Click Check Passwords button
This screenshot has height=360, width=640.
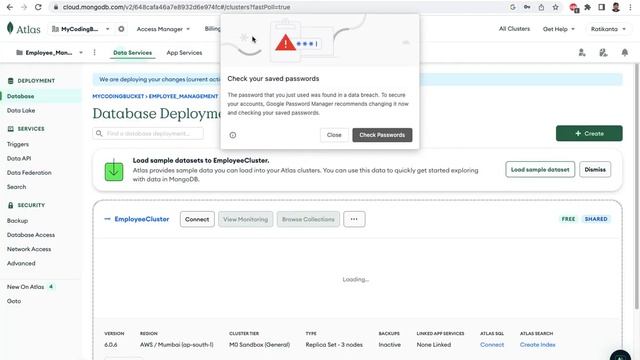point(382,135)
